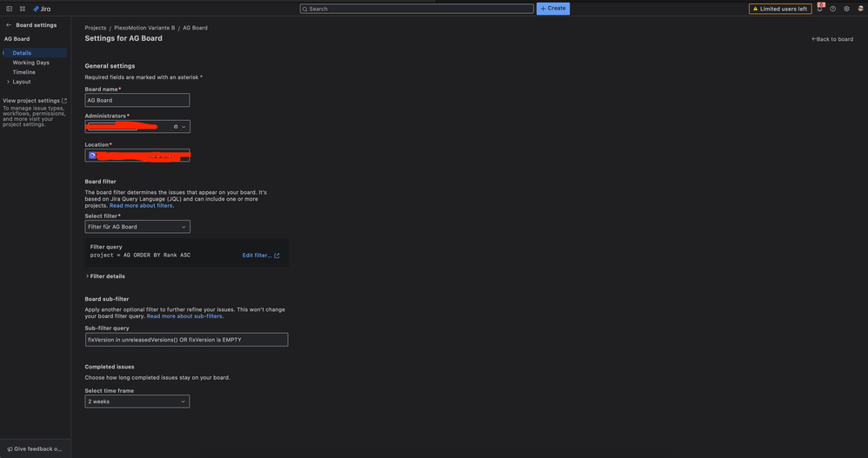Open Read more about filters link
The width and height of the screenshot is (868, 458).
[x=141, y=206]
